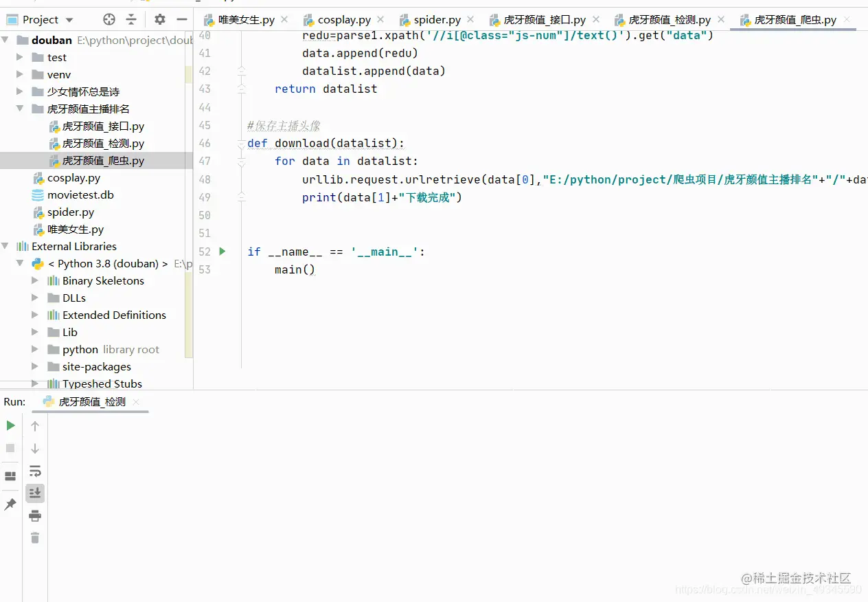The width and height of the screenshot is (868, 602).
Task: Toggle soft-wrap in Run console
Action: point(35,471)
